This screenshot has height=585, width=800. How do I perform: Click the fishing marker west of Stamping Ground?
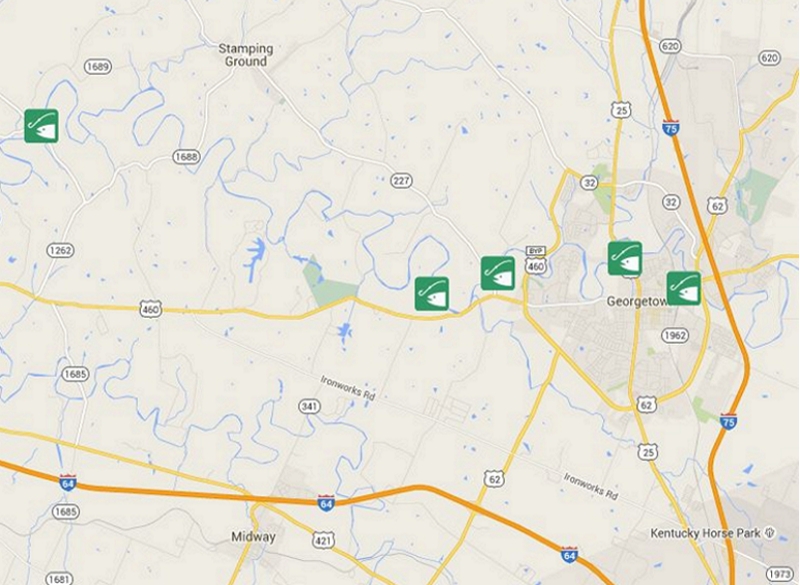click(x=41, y=126)
